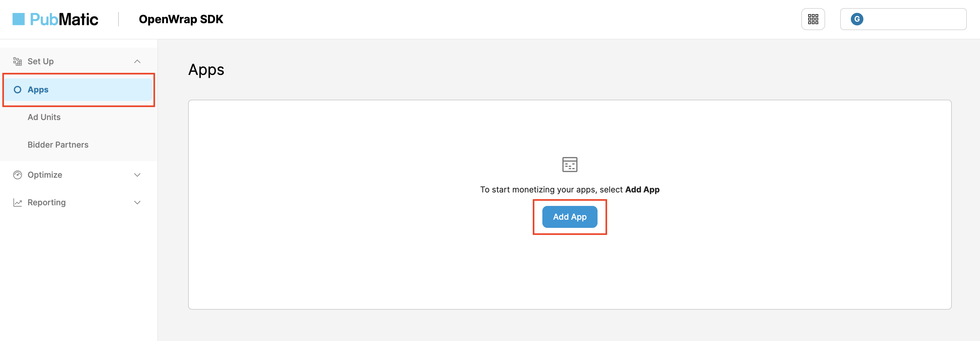Screen dimensions: 980x341
Task: Select the Apps radio indicator in sidebar
Action: (x=18, y=89)
